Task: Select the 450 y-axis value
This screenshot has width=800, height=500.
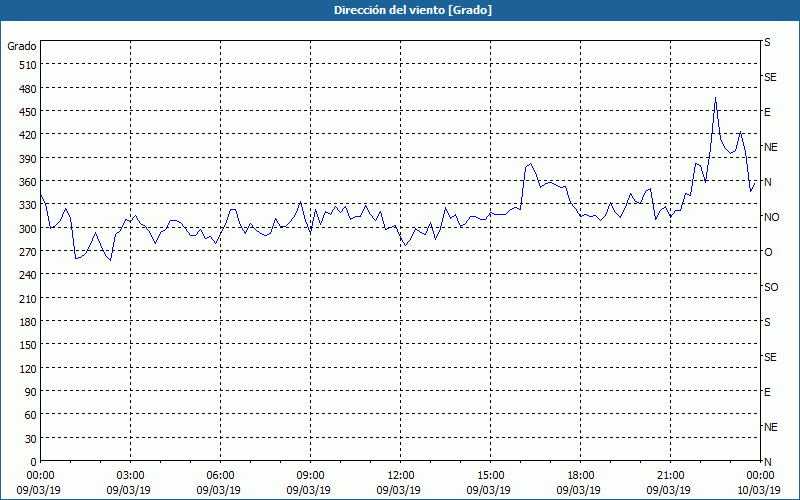Action: [x=28, y=112]
